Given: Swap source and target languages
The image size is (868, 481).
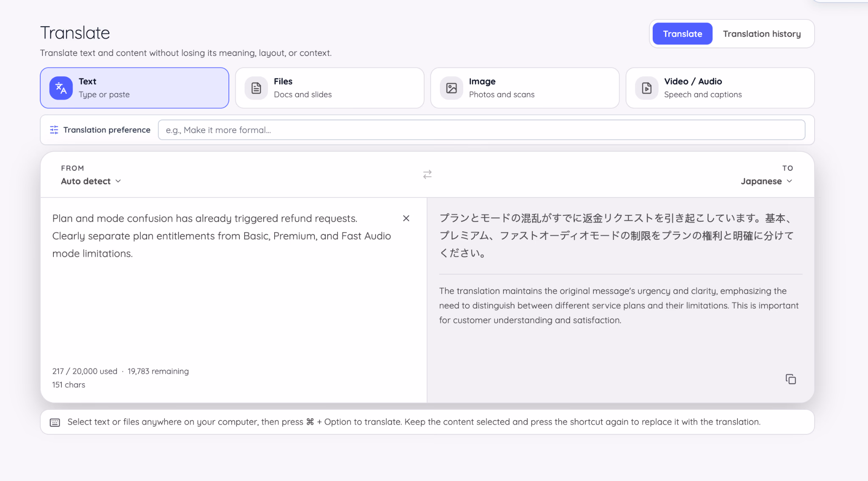Looking at the screenshot, I should tap(427, 174).
